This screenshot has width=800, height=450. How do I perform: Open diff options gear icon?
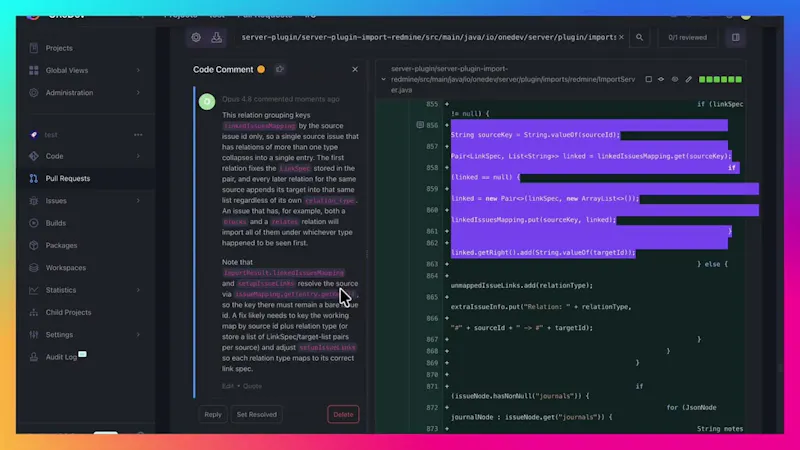(x=196, y=37)
